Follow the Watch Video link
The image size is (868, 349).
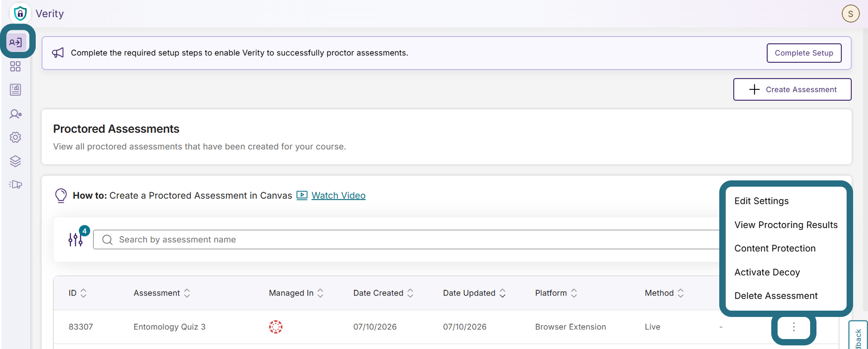pos(338,195)
